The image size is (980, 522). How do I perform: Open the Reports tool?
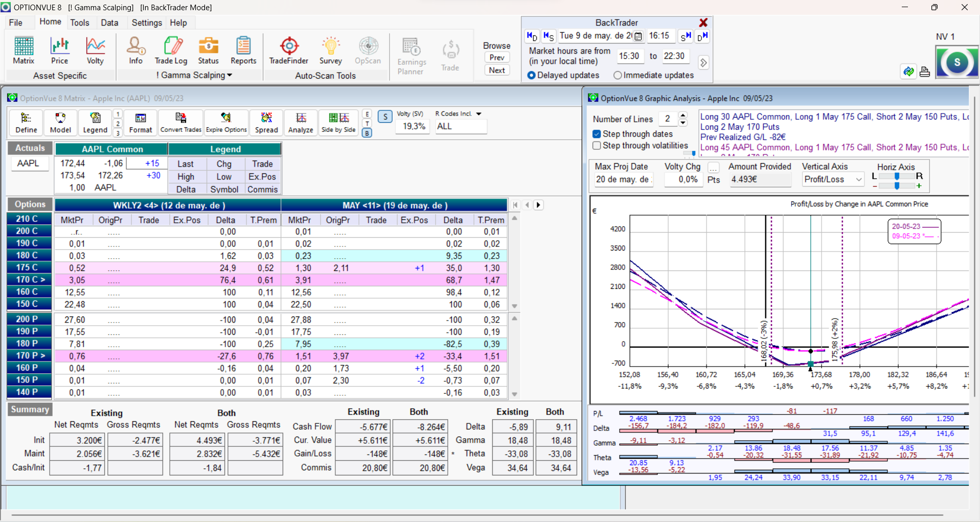pyautogui.click(x=243, y=51)
